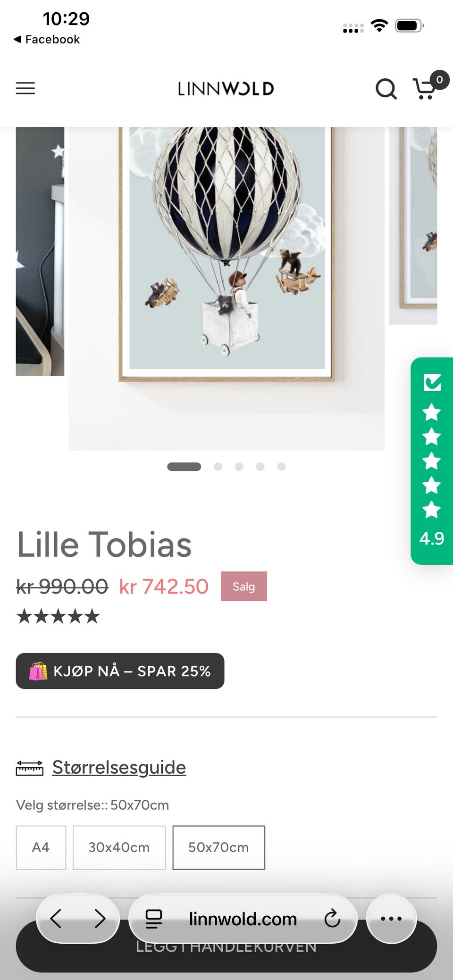Tap the search magnifier icon
Viewport: 453px width, 980px height.
click(386, 88)
